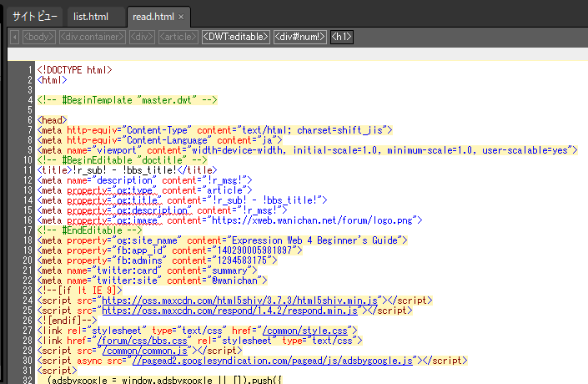588x384 pixels.
Task: Click the twitter:site @wanichan line
Action: (152, 280)
